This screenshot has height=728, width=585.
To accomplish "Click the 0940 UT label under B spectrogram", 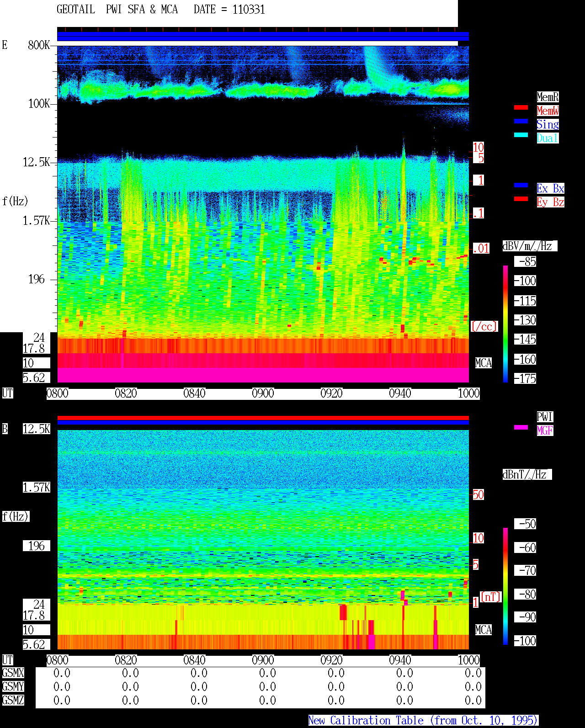I will (x=400, y=660).
